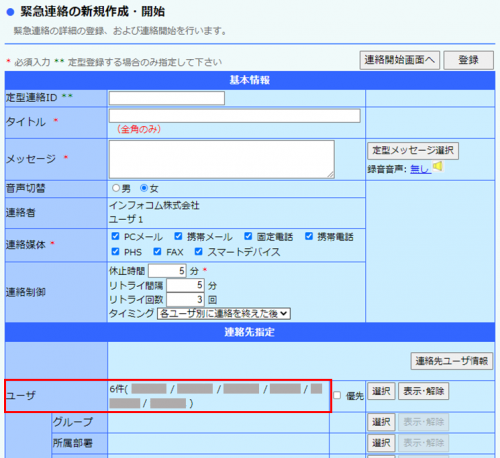This screenshot has height=458, width=500.
Task: Click the speaker icon next to 録音音声
Action: [x=438, y=166]
